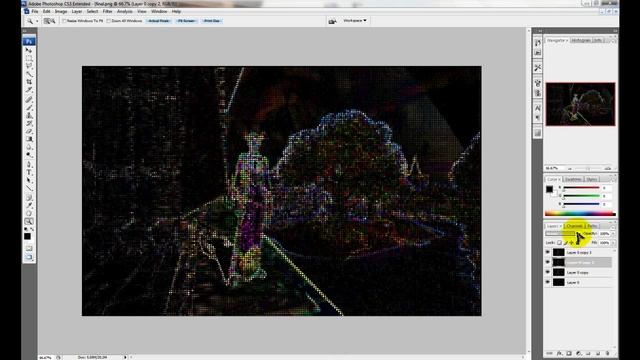Toggle Lock all in Layers panel
Image resolution: width=640 pixels, height=360 pixels.
click(578, 243)
